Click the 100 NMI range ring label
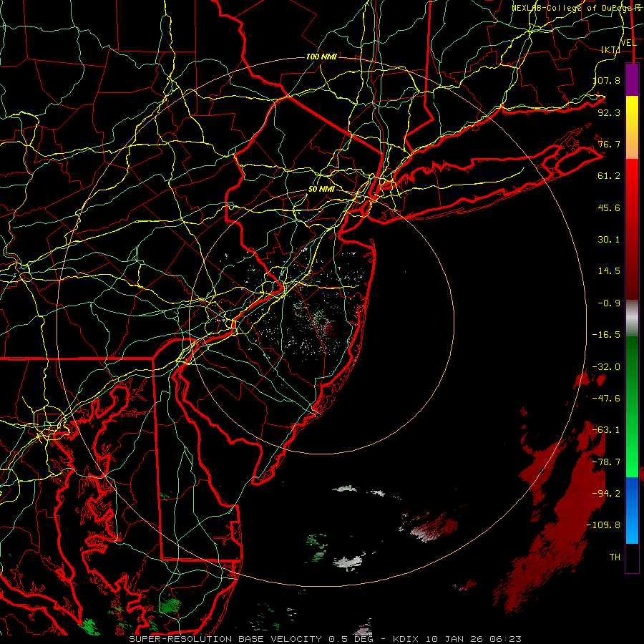Image resolution: width=644 pixels, height=644 pixels. pos(321,57)
